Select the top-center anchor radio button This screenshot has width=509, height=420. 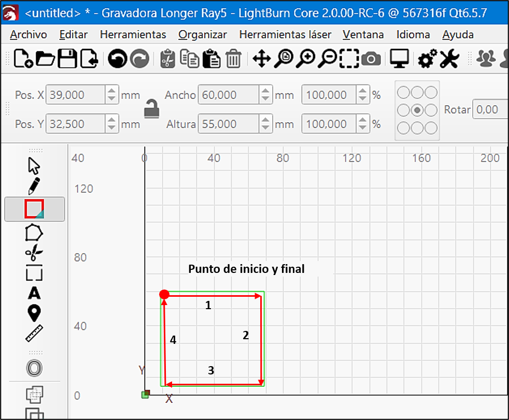(x=417, y=92)
